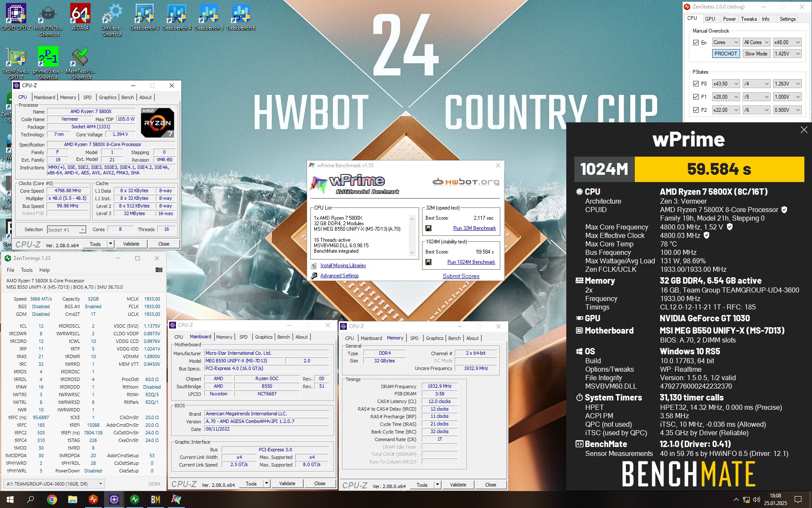Switch to the Power tab in ZenStates

pyautogui.click(x=729, y=19)
